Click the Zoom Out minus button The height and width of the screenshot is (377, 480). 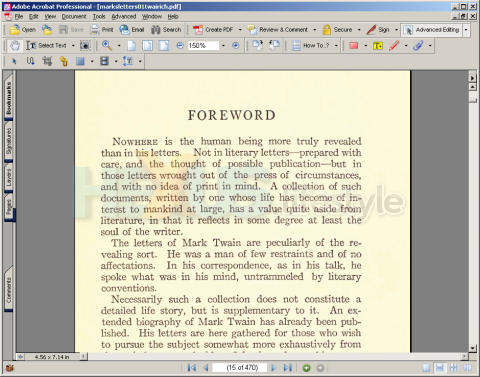(180, 46)
